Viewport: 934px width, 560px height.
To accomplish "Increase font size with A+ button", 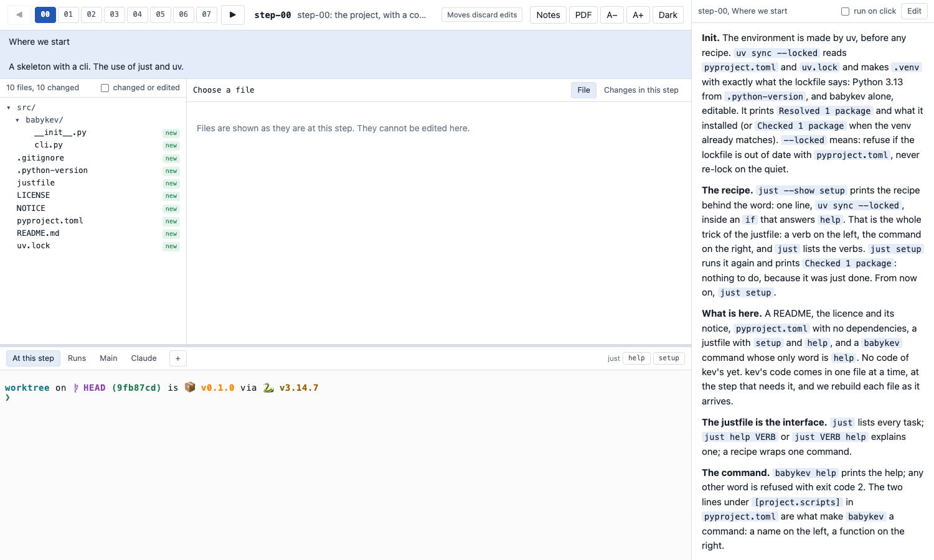I will tap(638, 15).
